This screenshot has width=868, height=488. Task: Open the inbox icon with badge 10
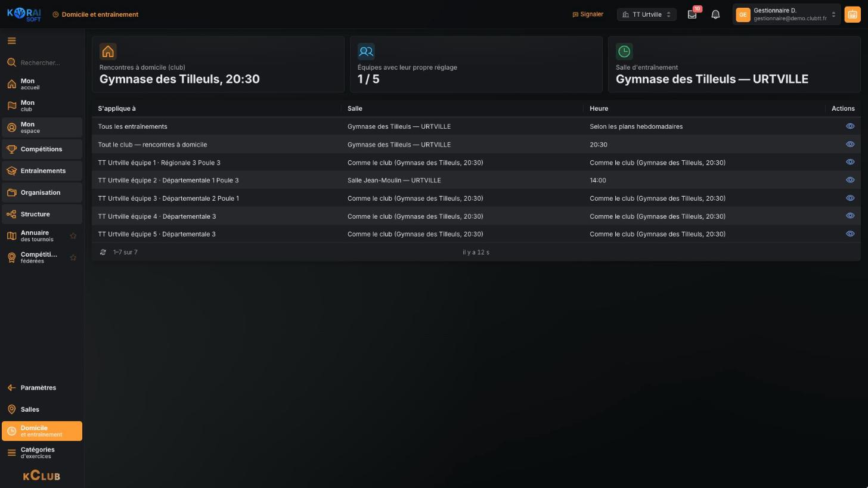pos(692,14)
